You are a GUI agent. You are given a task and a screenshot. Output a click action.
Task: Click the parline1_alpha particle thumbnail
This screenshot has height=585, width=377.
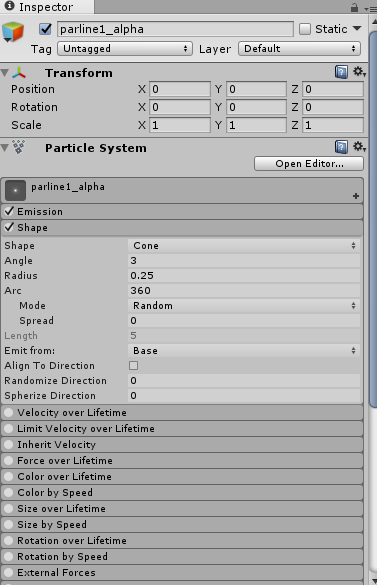(x=15, y=190)
